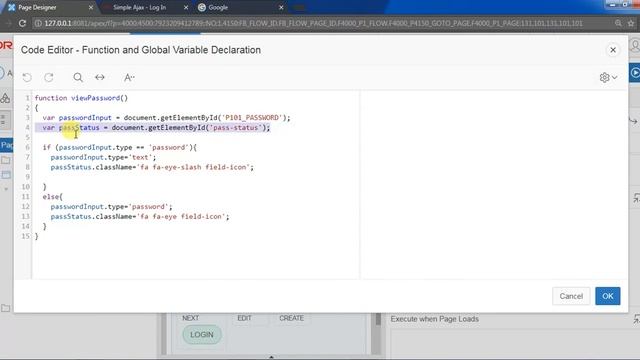Click the 'P101_PASSWORD' string in code

click(x=252, y=118)
